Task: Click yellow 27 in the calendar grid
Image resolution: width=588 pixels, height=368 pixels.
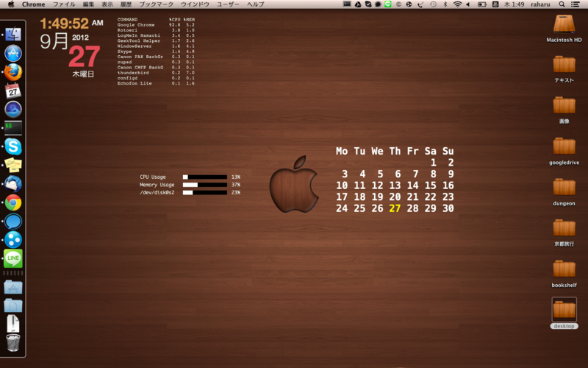Action: pyautogui.click(x=395, y=208)
